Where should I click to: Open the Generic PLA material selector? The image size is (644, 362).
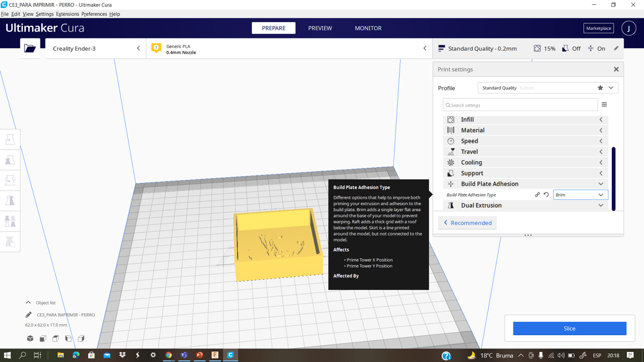tap(288, 48)
